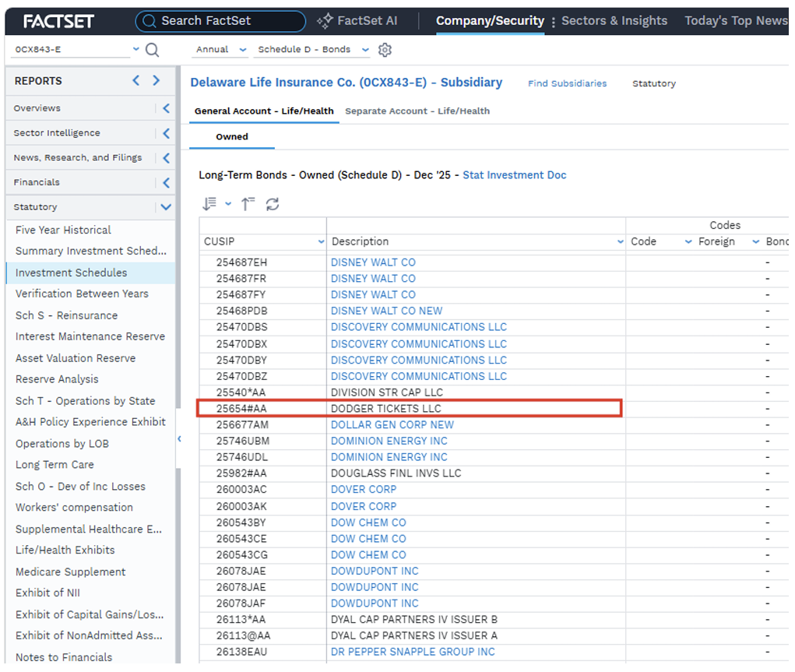Select the Owned tab

(232, 136)
